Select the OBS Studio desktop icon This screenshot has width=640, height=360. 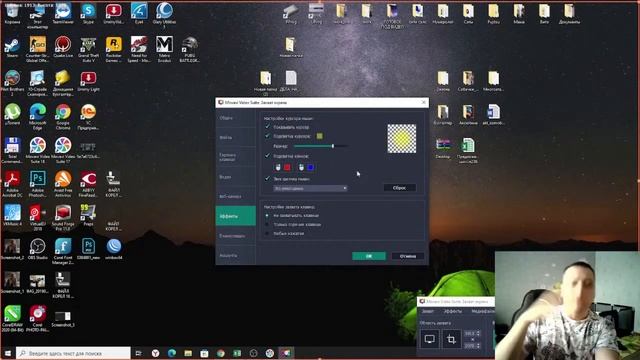(x=38, y=249)
